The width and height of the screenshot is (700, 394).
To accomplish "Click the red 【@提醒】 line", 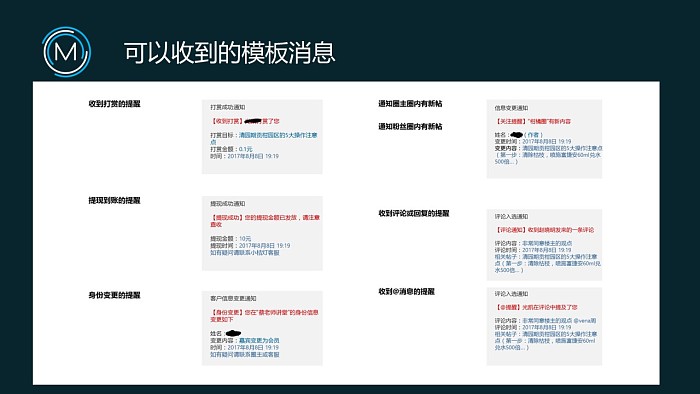I will click(x=536, y=307).
